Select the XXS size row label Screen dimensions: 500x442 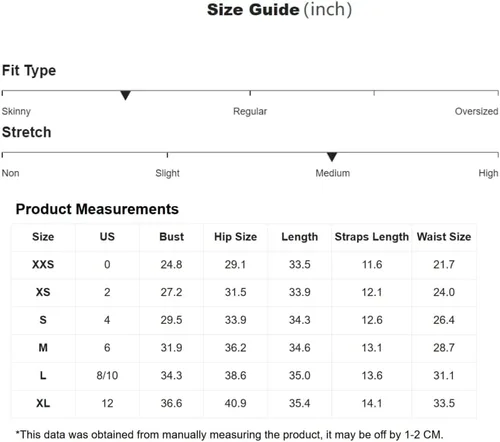(43, 265)
